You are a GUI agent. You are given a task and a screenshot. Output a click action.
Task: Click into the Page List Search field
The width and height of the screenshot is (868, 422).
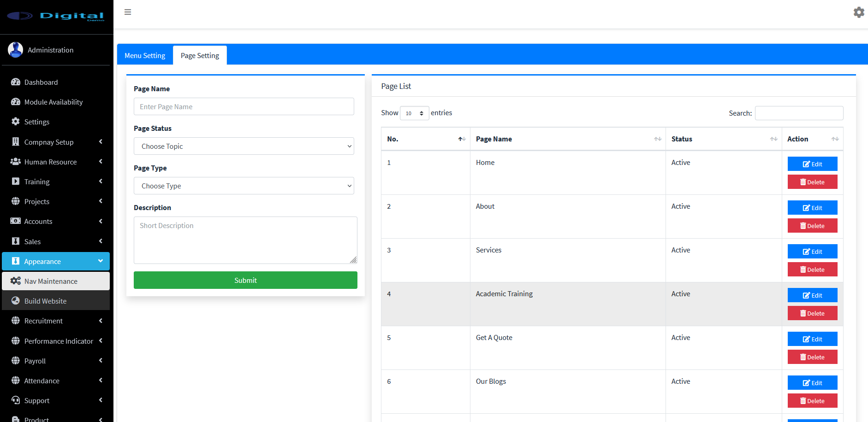(799, 113)
